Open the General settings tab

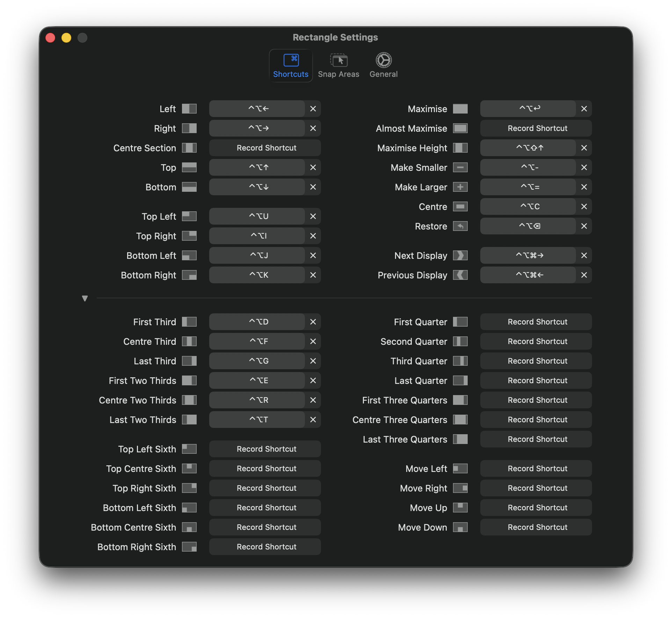pyautogui.click(x=384, y=66)
